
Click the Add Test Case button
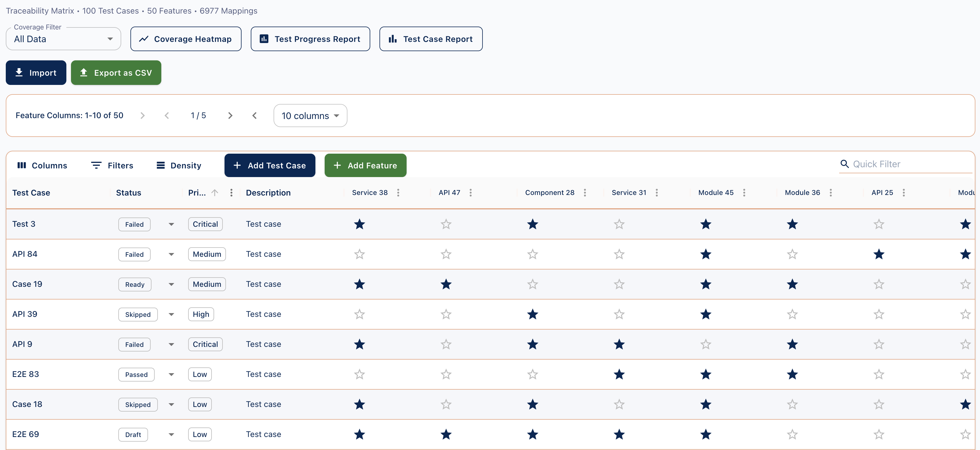[270, 165]
